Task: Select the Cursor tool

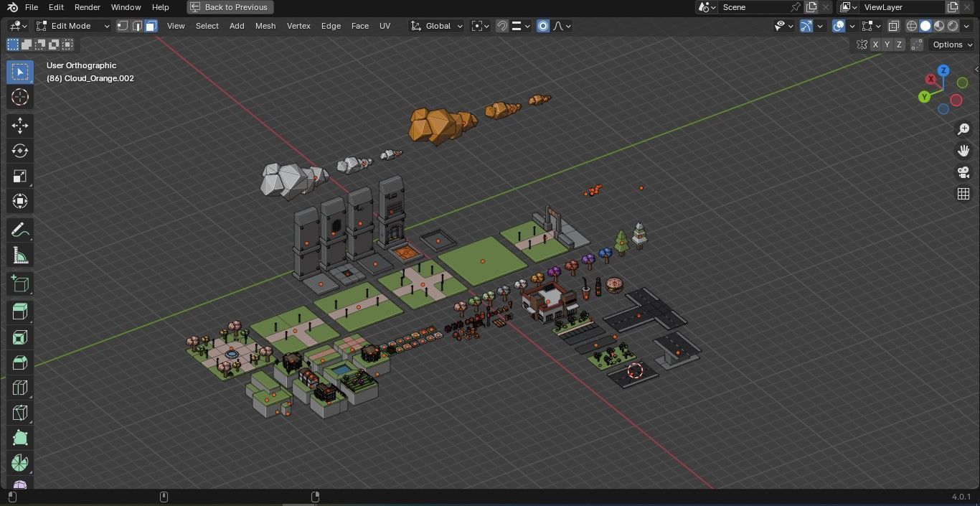Action: click(x=20, y=98)
